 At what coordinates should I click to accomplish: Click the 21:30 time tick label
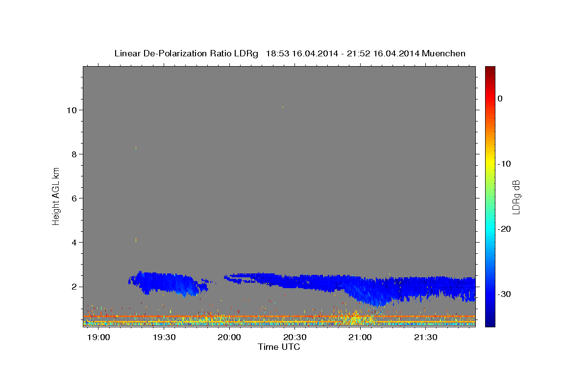pyautogui.click(x=426, y=338)
